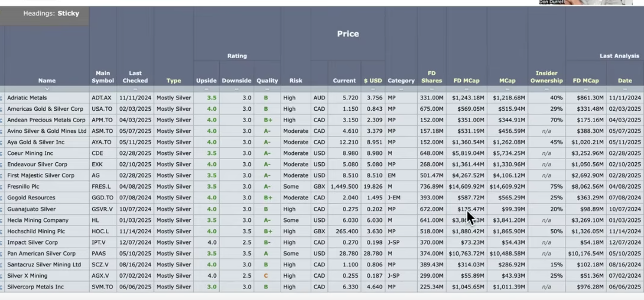
Task: Toggle the Headings: Sticky setting
Action: [x=51, y=14]
